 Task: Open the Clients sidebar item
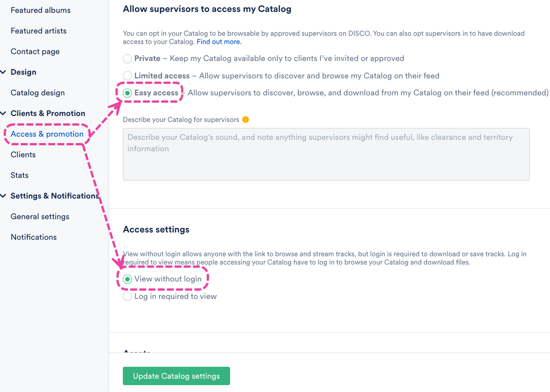click(23, 155)
